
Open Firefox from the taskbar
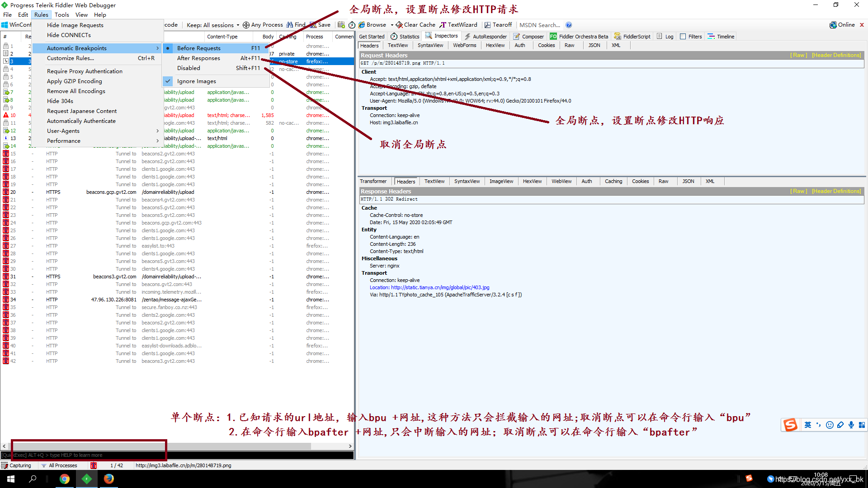pyautogui.click(x=109, y=479)
